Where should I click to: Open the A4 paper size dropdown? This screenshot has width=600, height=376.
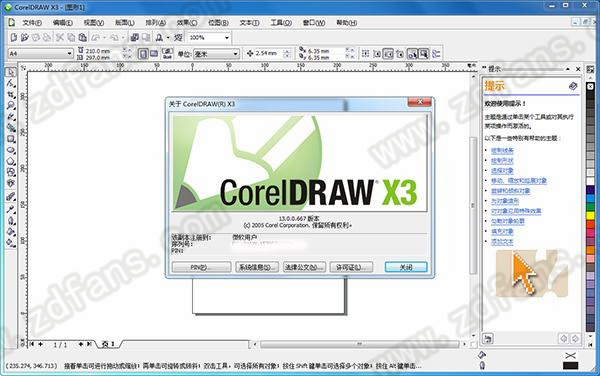pos(69,54)
